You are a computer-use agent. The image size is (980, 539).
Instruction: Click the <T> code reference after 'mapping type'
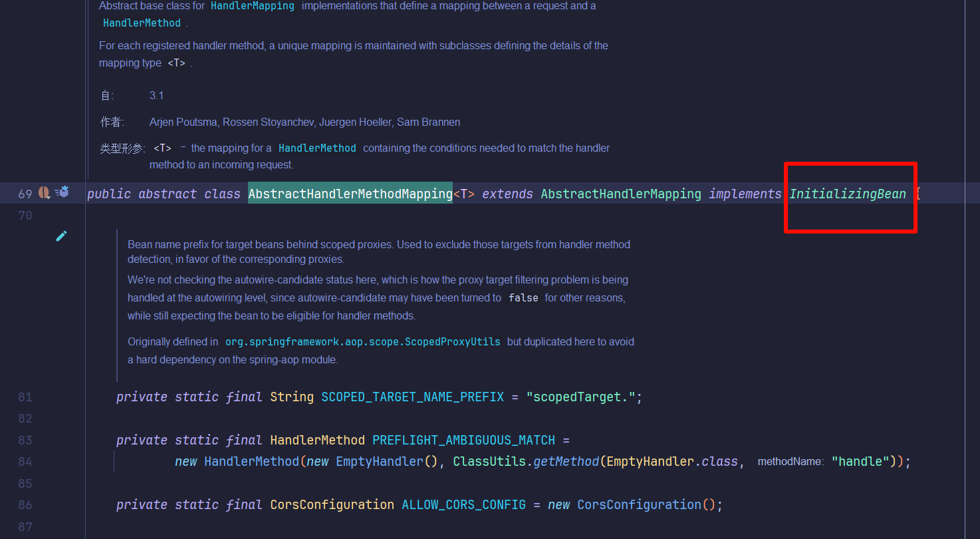point(176,63)
